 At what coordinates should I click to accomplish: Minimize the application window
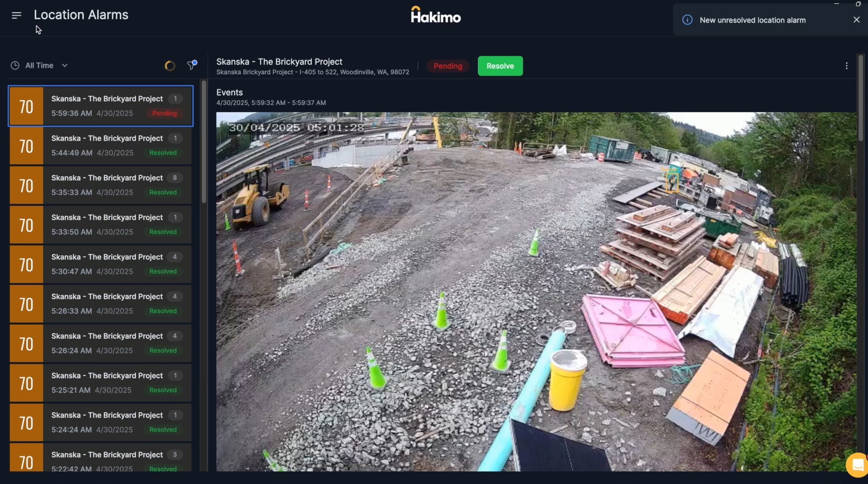pyautogui.click(x=837, y=4)
